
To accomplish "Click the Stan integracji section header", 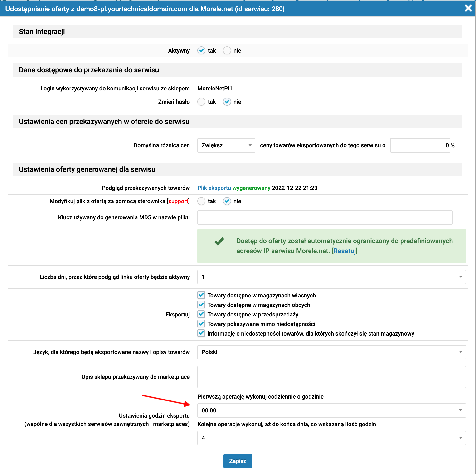I will tap(238, 32).
